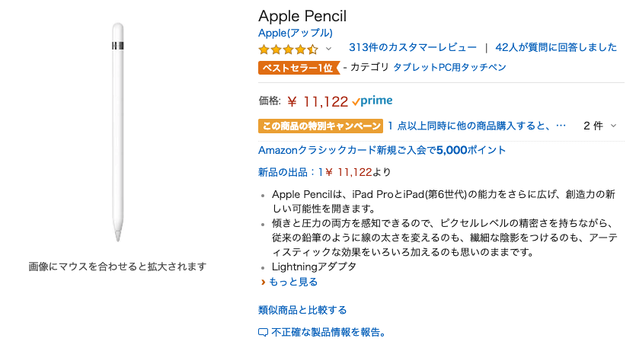Expand the もっと見る details link
This screenshot has width=636, height=364.
point(292,282)
